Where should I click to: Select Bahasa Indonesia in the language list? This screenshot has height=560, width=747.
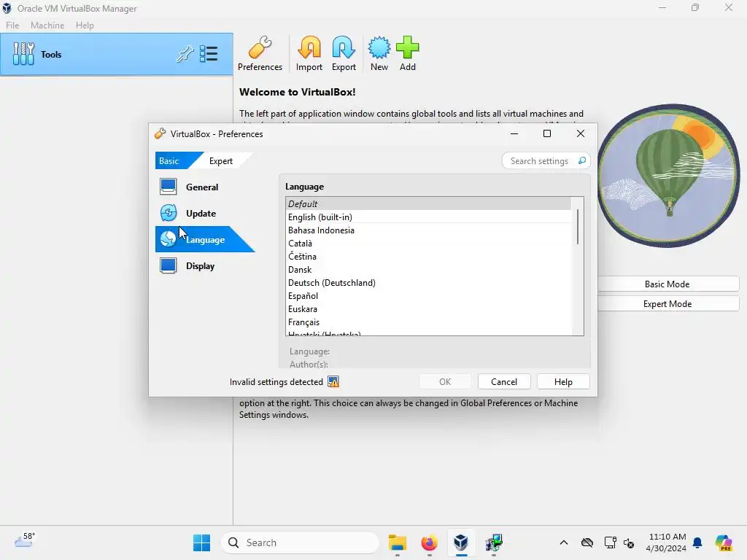[428, 230]
